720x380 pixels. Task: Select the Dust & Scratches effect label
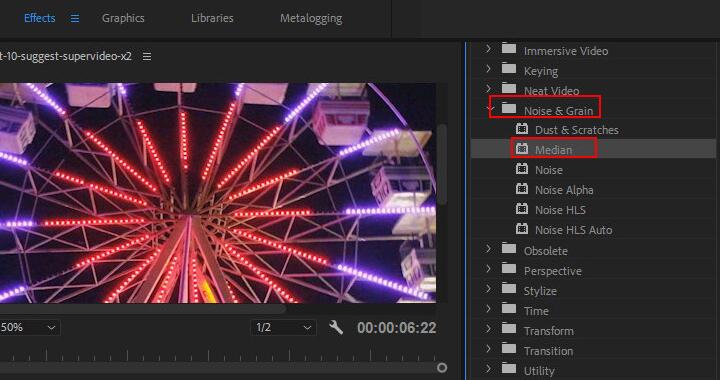577,130
